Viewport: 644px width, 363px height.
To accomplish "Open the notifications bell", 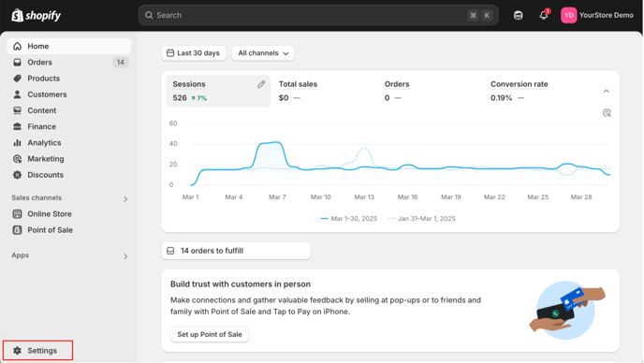I will (x=543, y=15).
